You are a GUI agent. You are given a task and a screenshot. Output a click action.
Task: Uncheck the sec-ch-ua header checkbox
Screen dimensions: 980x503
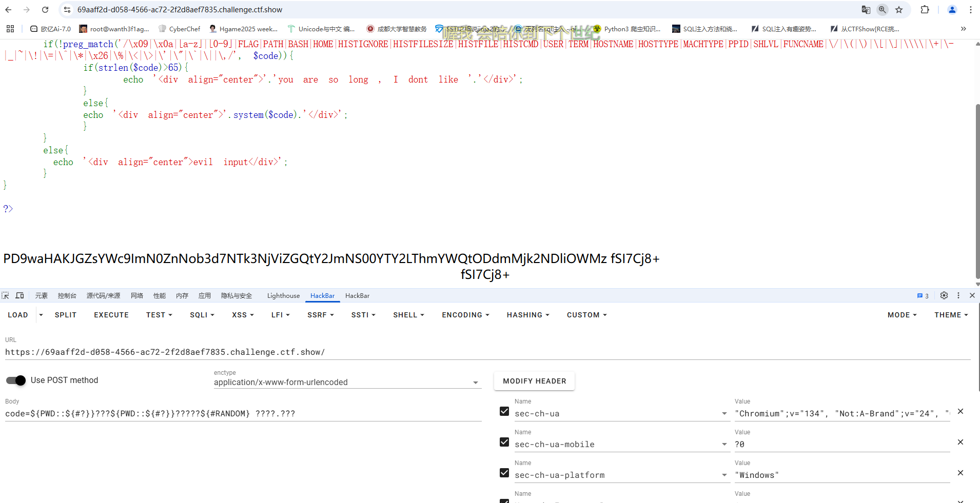coord(504,411)
